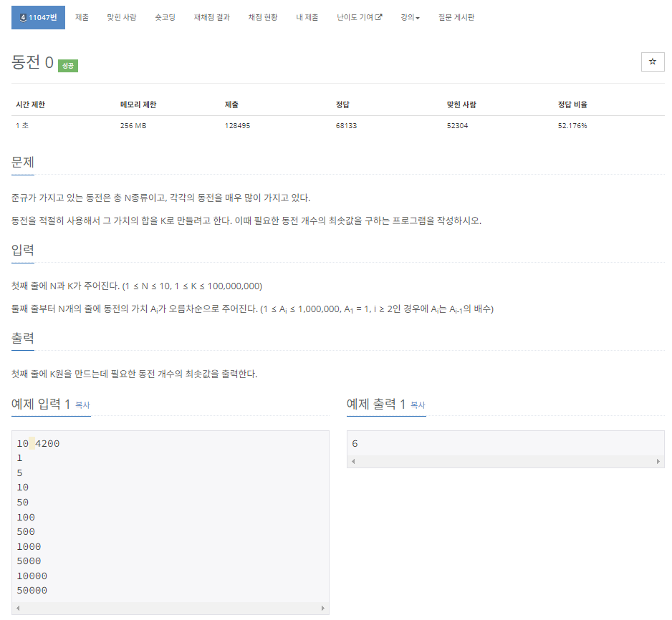Click the 메모리 제한 column header
672x620 pixels.
[138, 105]
